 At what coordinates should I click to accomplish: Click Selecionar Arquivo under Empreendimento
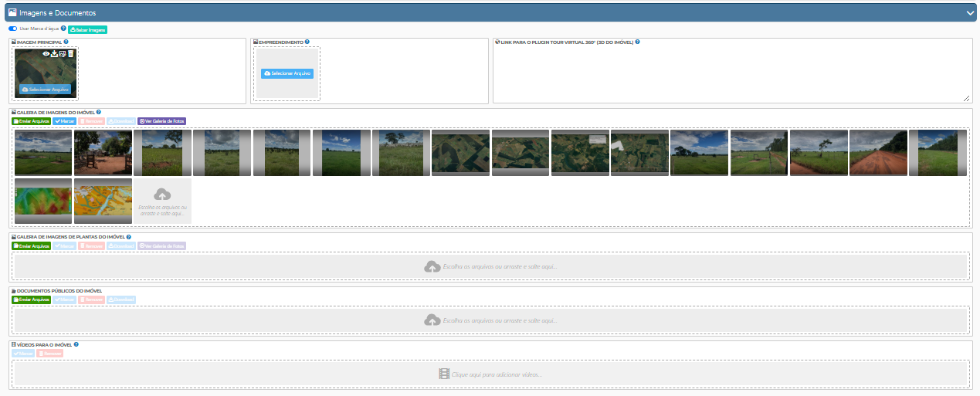287,73
